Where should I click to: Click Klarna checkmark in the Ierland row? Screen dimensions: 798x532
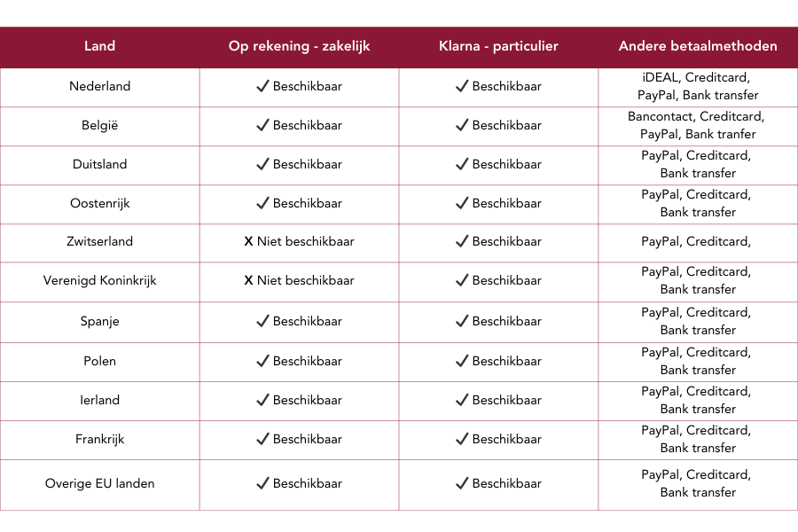coord(462,400)
